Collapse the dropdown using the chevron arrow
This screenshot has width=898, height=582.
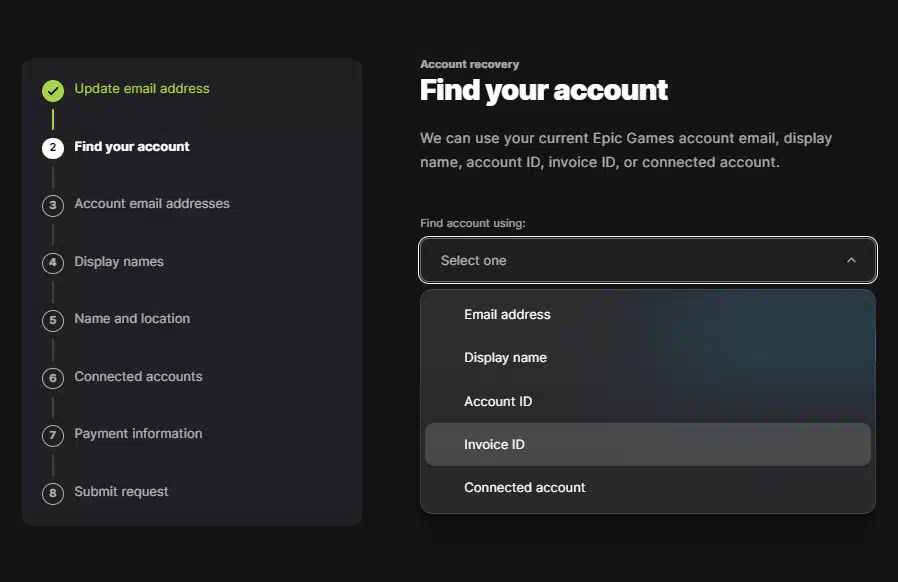(851, 260)
